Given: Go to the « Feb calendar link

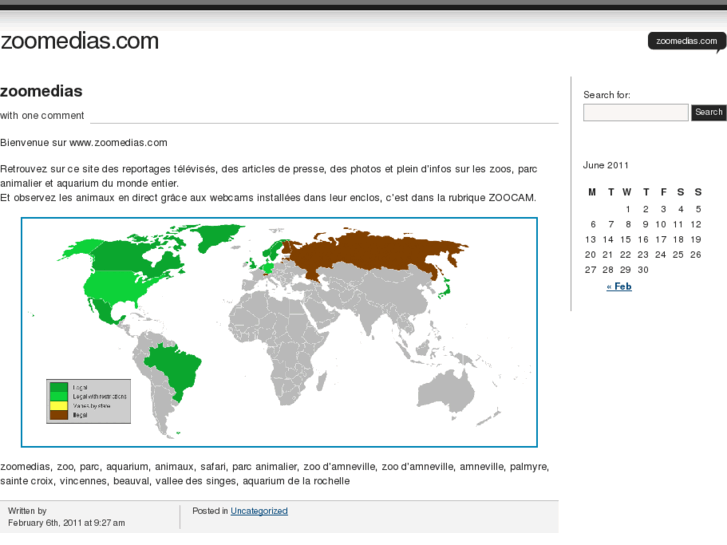Looking at the screenshot, I should [x=619, y=287].
